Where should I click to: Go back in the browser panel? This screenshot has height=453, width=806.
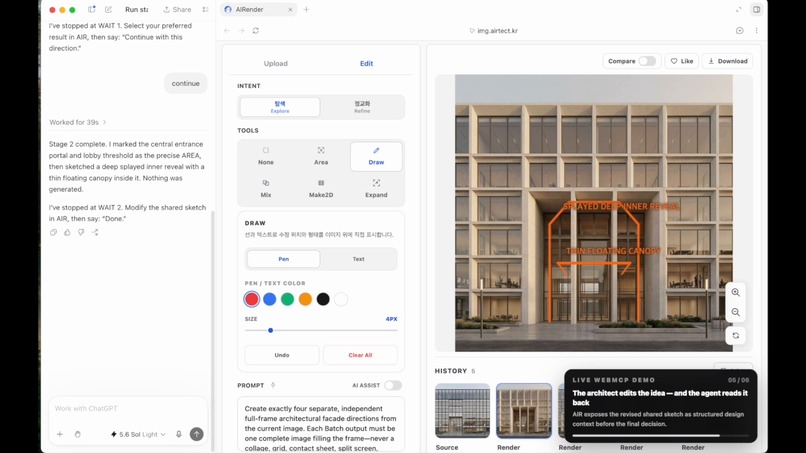(x=227, y=30)
